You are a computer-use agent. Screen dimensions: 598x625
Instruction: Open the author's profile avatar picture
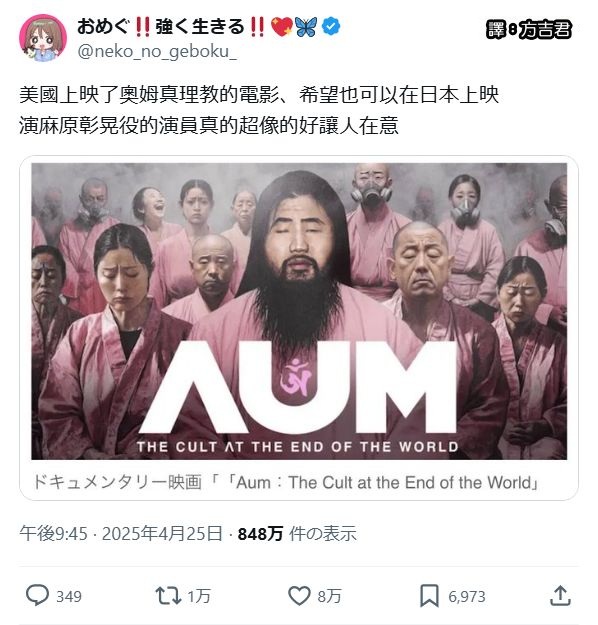[43, 38]
